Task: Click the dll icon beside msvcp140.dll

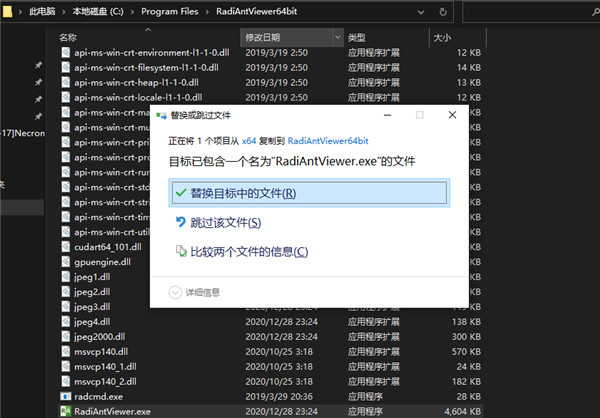Action: click(x=66, y=351)
